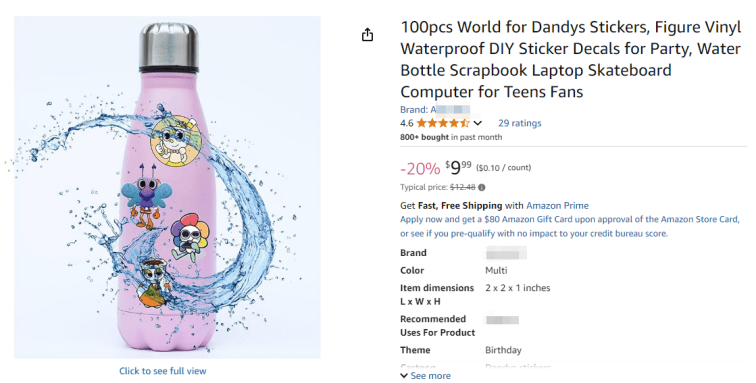
Task: Click the info icon next to typical price
Action: click(x=482, y=187)
